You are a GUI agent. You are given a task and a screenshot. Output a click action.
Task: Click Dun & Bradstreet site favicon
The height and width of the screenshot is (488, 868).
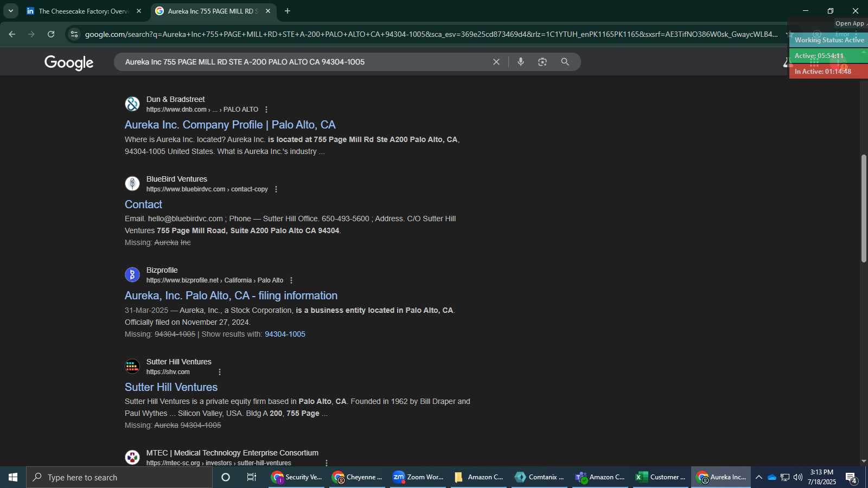click(x=132, y=104)
